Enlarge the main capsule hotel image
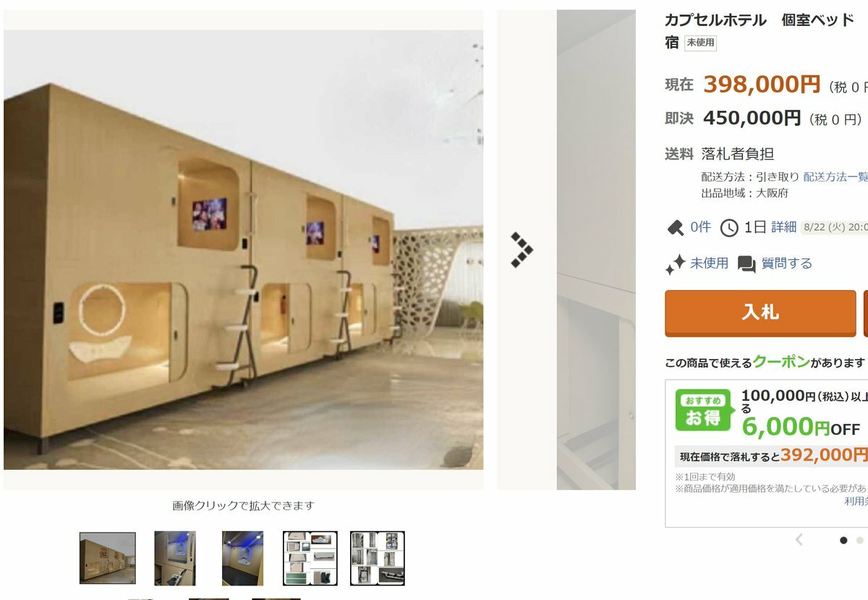The height and width of the screenshot is (600, 868). [x=243, y=250]
